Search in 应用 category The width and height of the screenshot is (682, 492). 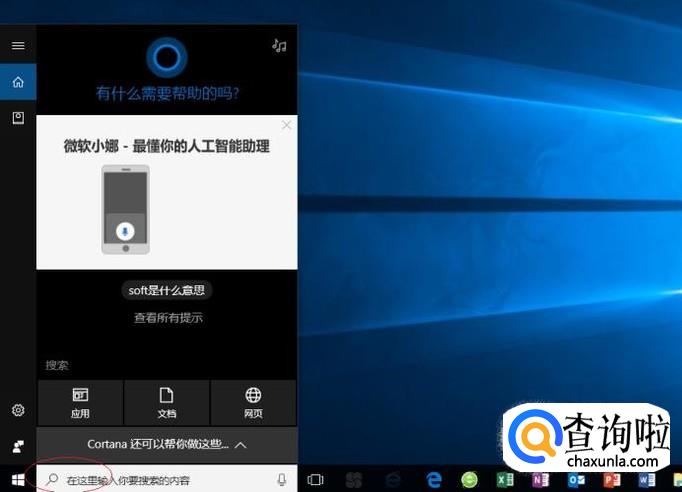point(80,403)
